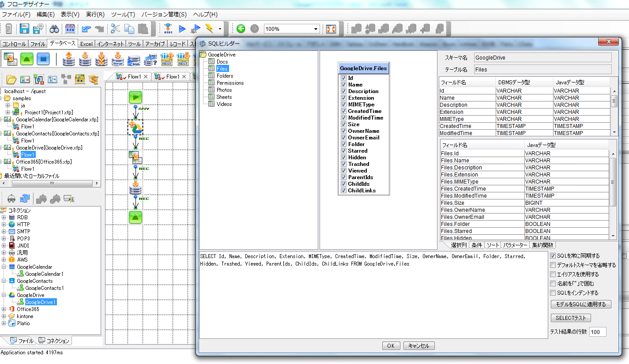Click the blue play run icon
The height and width of the screenshot is (364, 629).
(182, 29)
